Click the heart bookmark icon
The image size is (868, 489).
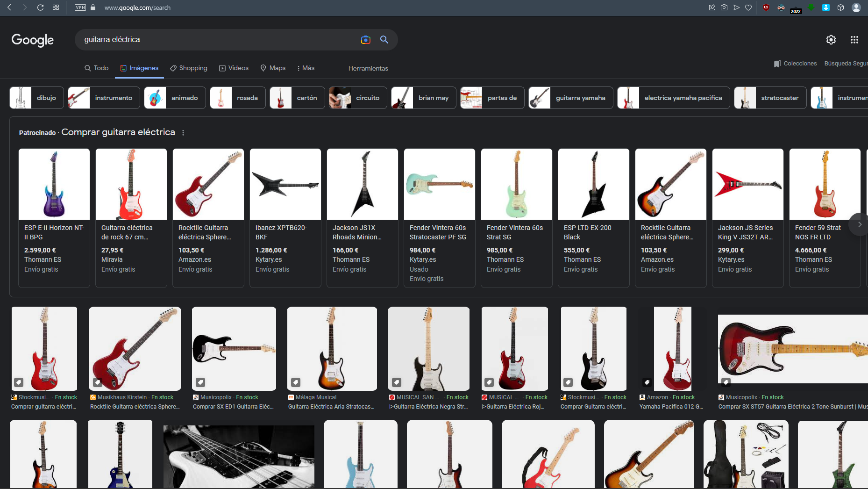(x=748, y=7)
